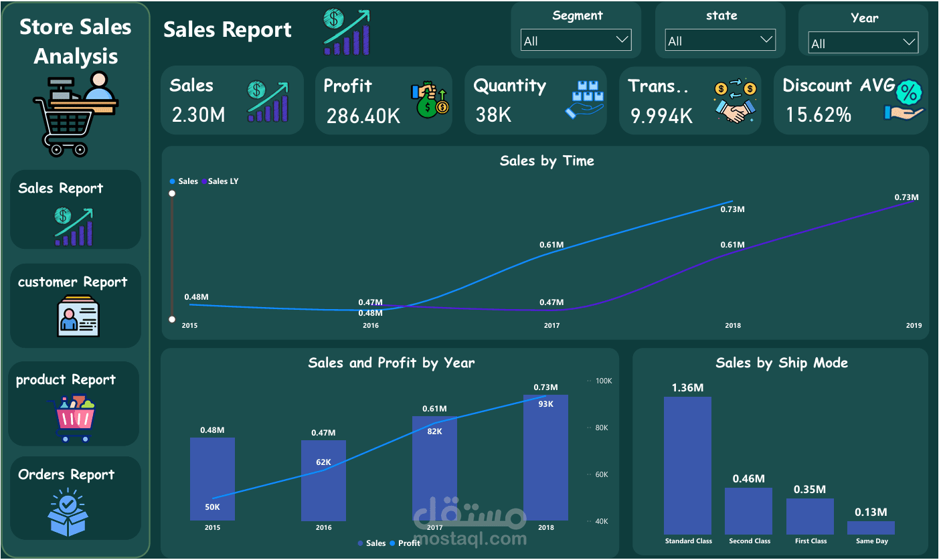Viewport: 941px width, 560px height.
Task: Click the top handle of the vertical zoom slider
Action: click(x=172, y=193)
